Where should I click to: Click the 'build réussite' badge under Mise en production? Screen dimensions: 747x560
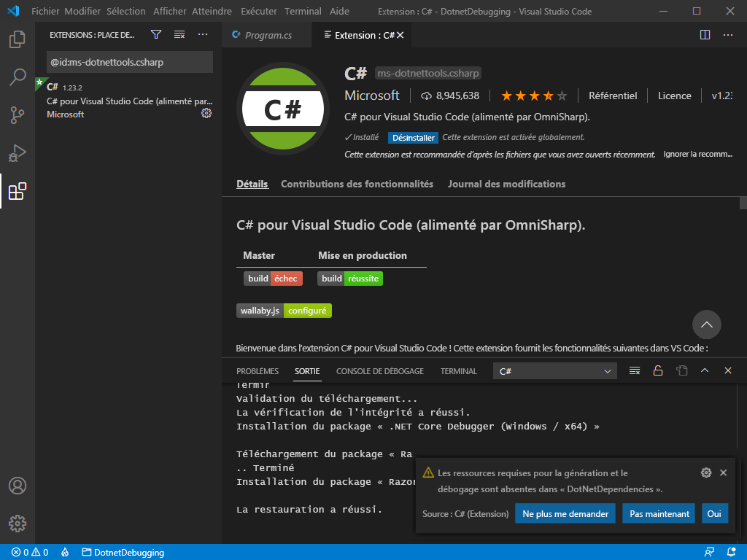(350, 278)
